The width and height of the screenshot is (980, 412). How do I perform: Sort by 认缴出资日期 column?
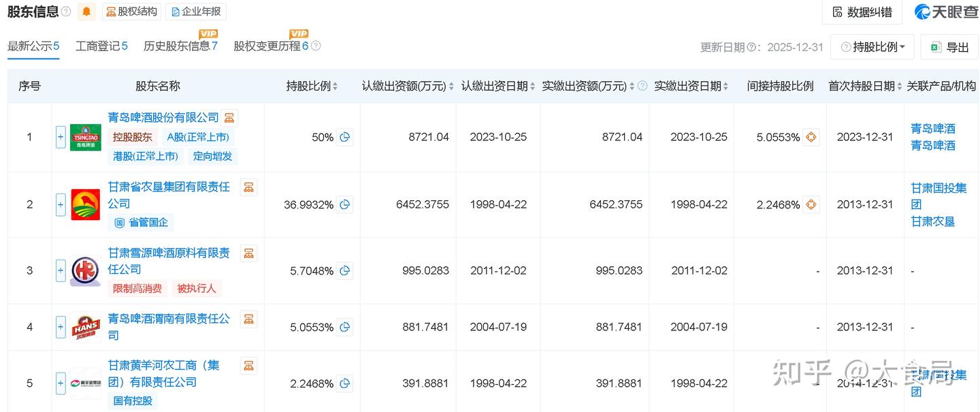[x=532, y=86]
